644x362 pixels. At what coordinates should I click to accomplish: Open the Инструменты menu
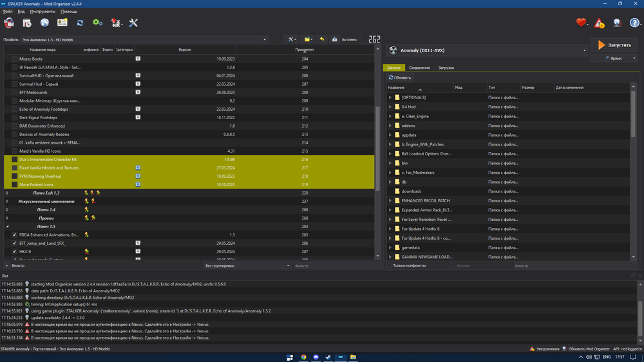[x=43, y=12]
